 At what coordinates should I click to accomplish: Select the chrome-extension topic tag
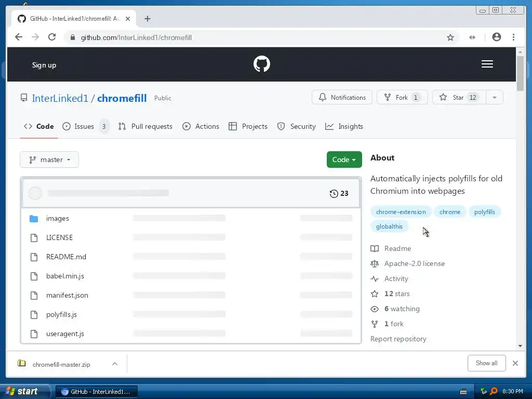[x=401, y=212]
